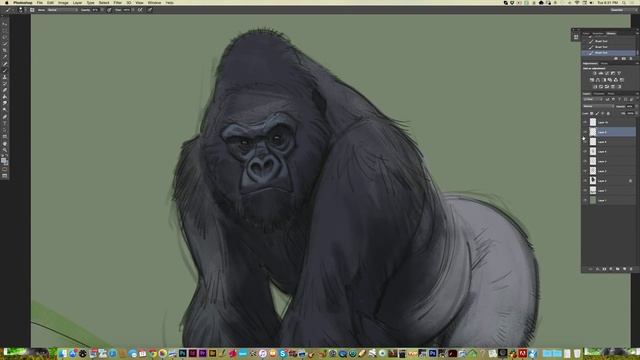Lock all for the selected layer

coord(609,113)
